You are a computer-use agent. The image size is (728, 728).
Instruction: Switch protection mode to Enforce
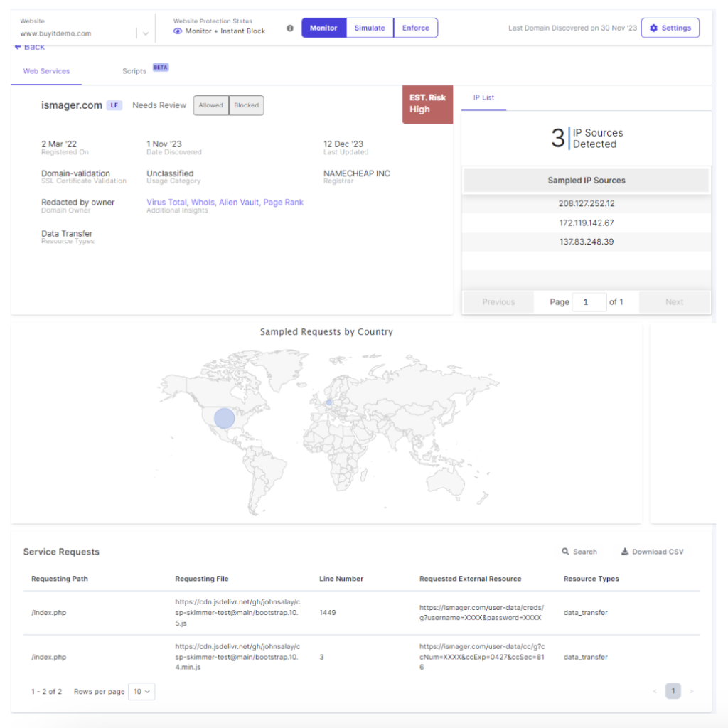tap(415, 28)
